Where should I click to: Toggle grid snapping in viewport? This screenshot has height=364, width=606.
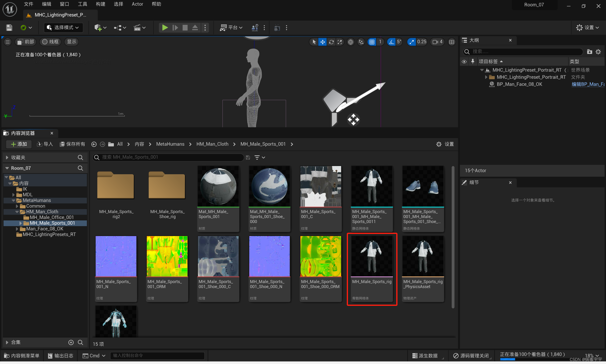coord(372,42)
